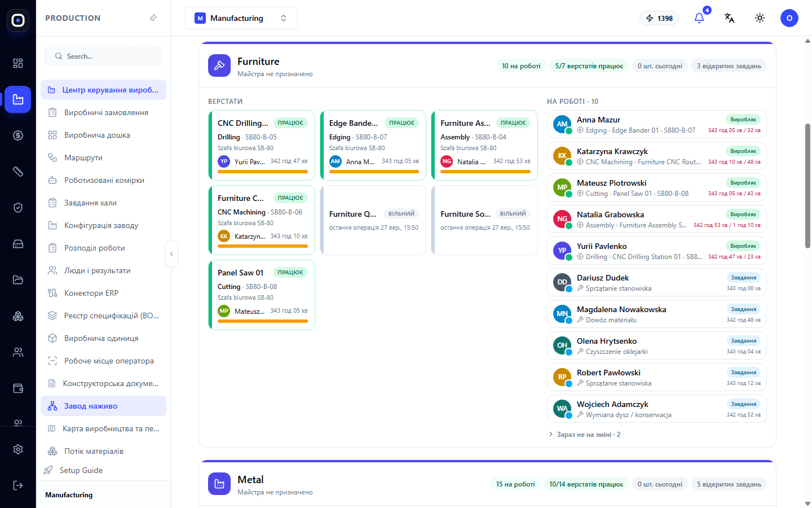Viewport: 812px width, 508px height.
Task: Collapse the sidebar with the chevron handle
Action: click(171, 254)
